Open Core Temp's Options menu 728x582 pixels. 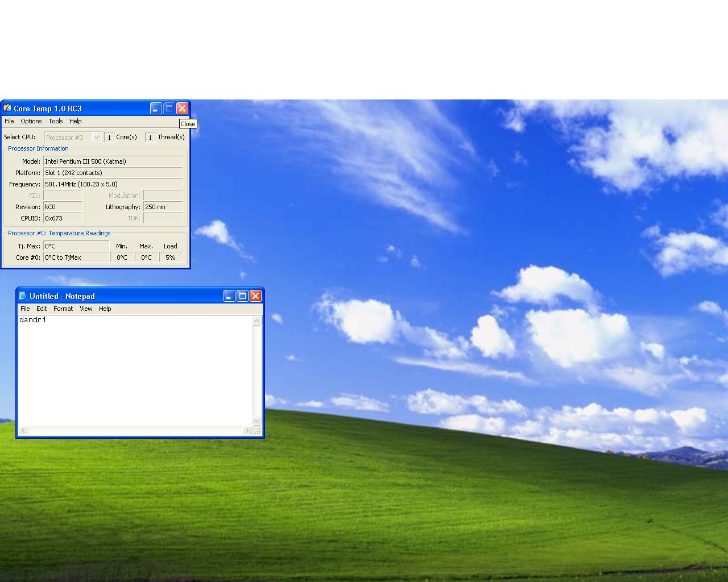31,121
